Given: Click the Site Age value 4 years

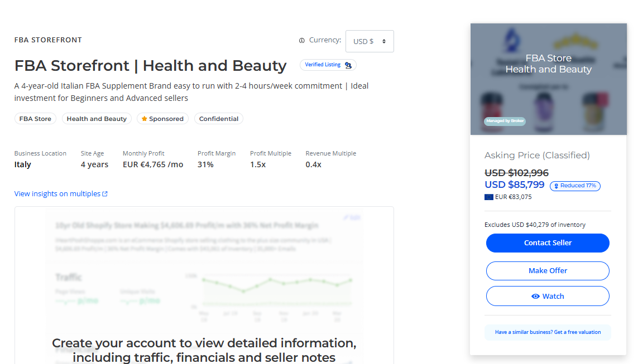Looking at the screenshot, I should [x=94, y=164].
